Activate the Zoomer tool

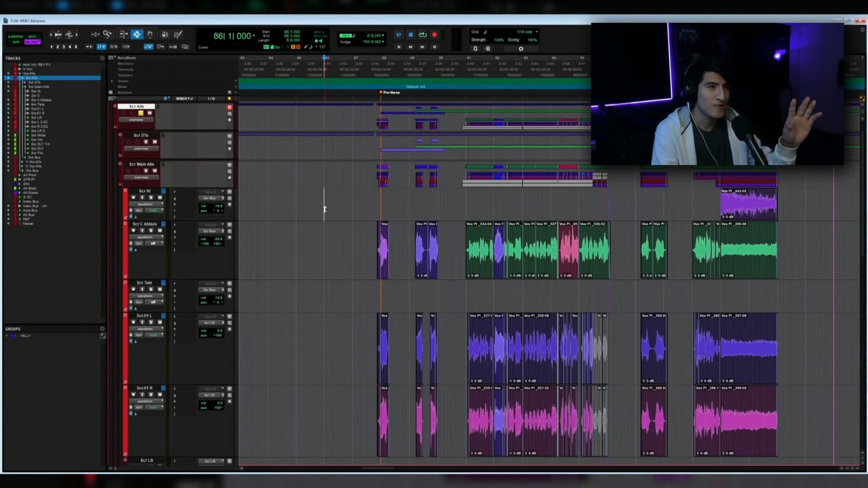107,34
